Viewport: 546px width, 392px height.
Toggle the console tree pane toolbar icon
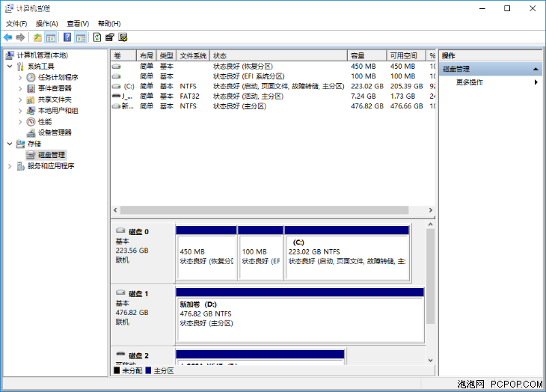51,37
